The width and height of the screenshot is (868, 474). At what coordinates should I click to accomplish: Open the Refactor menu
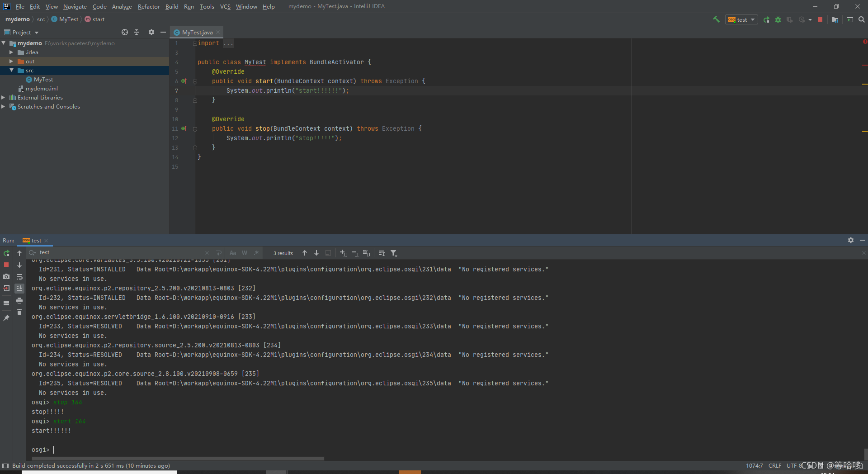point(149,6)
